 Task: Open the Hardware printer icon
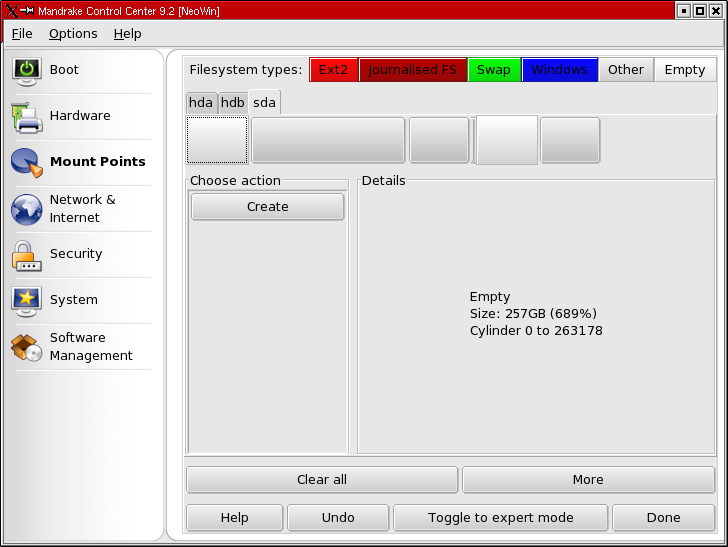click(27, 117)
